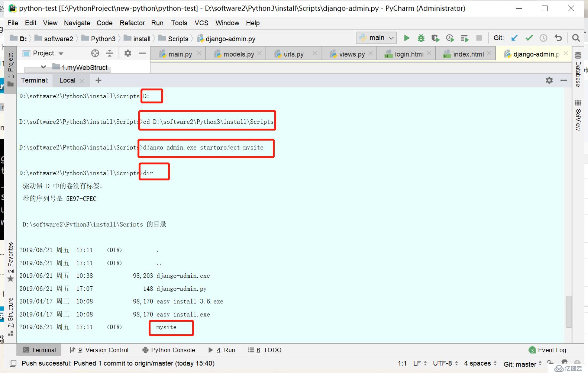Revert changes with undo arrow icon
The height and width of the screenshot is (373, 588).
(558, 38)
